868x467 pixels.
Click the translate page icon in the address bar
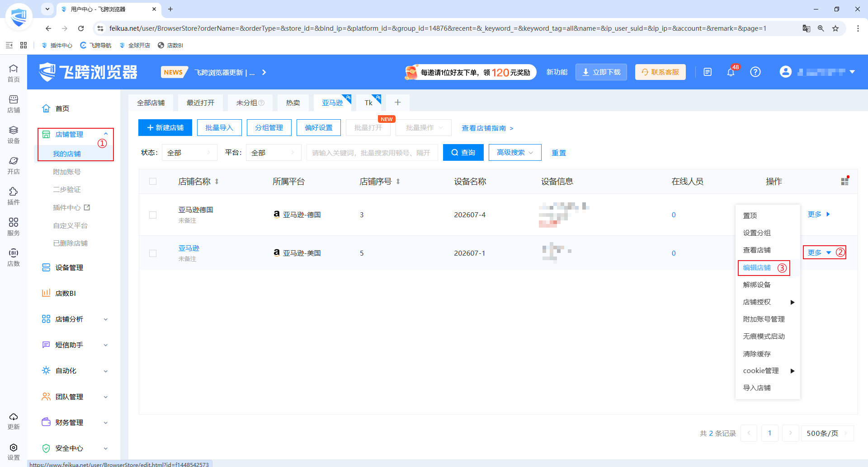pos(807,28)
